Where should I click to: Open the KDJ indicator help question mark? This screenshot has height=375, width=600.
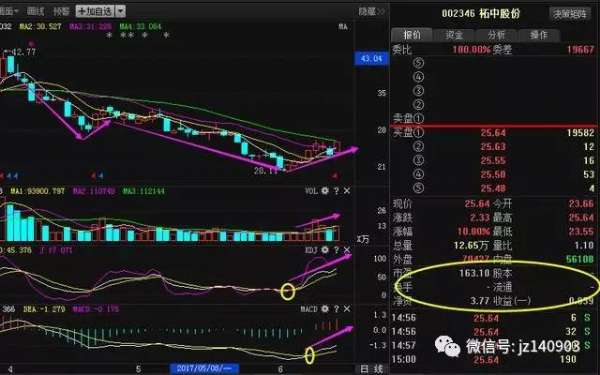click(x=336, y=250)
